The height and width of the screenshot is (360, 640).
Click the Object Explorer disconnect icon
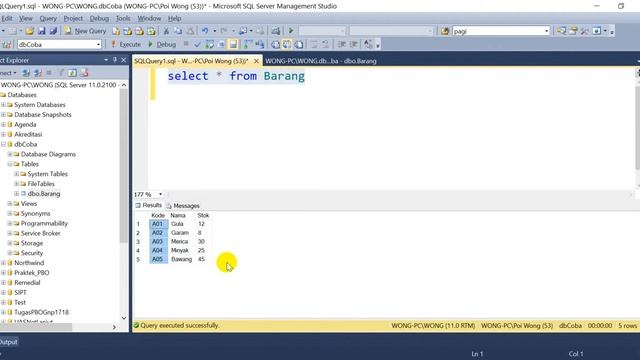point(38,73)
